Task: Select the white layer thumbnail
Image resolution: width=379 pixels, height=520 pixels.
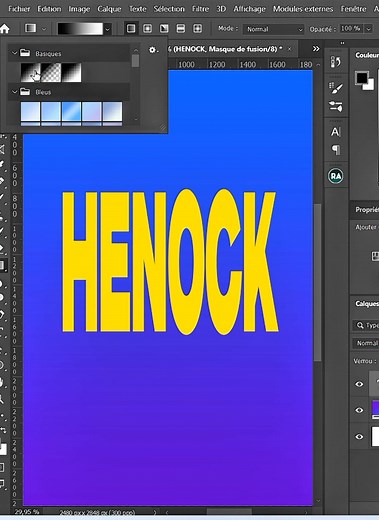Action: [x=375, y=436]
